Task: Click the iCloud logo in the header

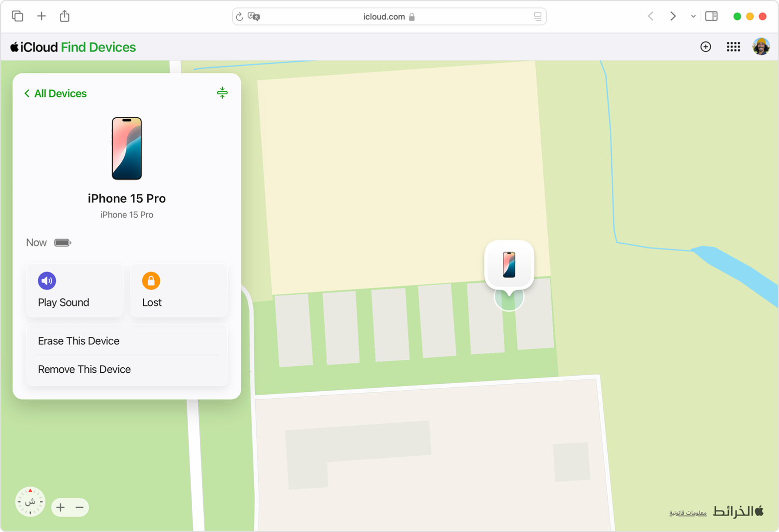Action: (x=34, y=47)
